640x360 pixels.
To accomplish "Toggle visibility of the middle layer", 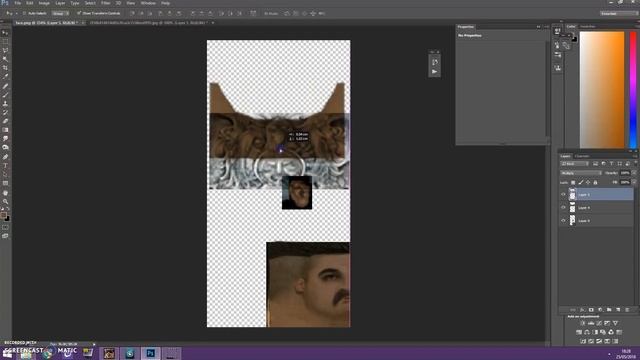I will click(563, 207).
